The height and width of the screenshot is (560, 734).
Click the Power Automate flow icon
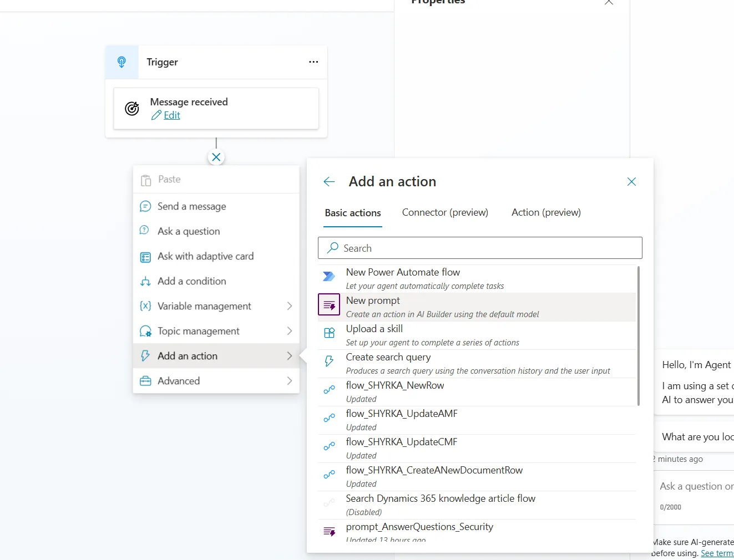[x=329, y=276]
